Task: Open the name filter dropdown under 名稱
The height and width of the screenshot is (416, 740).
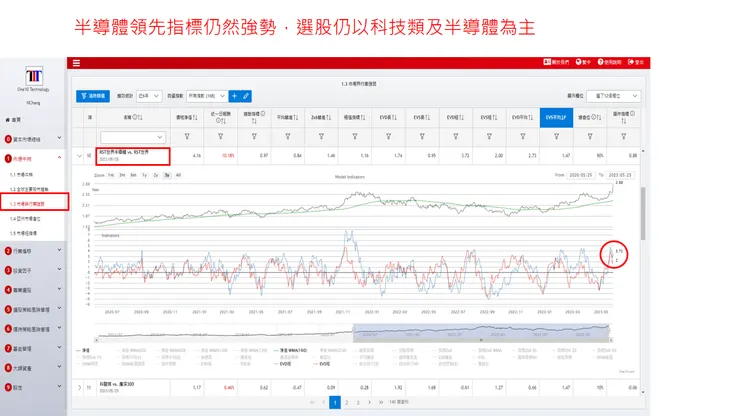Action: [x=133, y=137]
